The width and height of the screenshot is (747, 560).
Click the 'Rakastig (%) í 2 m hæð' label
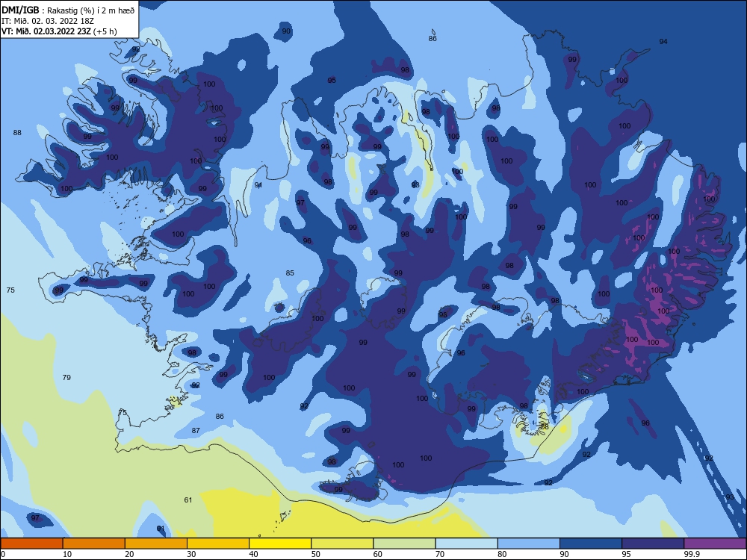[91, 10]
